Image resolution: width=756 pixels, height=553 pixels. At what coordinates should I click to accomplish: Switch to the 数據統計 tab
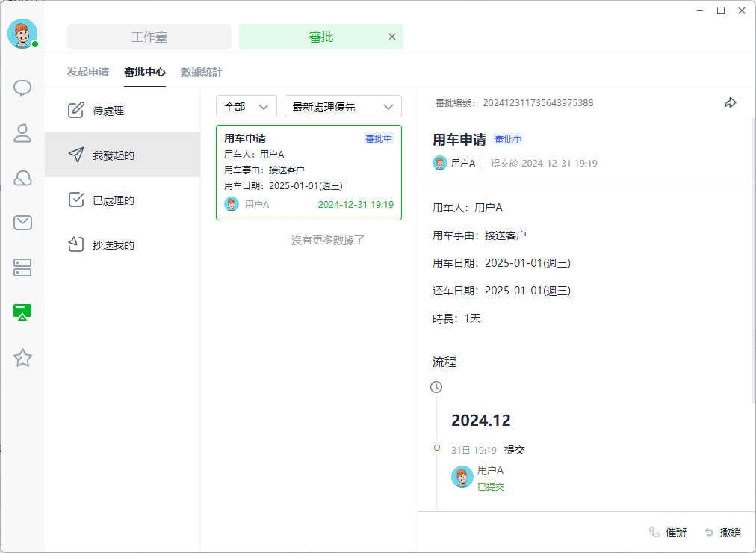click(x=202, y=72)
